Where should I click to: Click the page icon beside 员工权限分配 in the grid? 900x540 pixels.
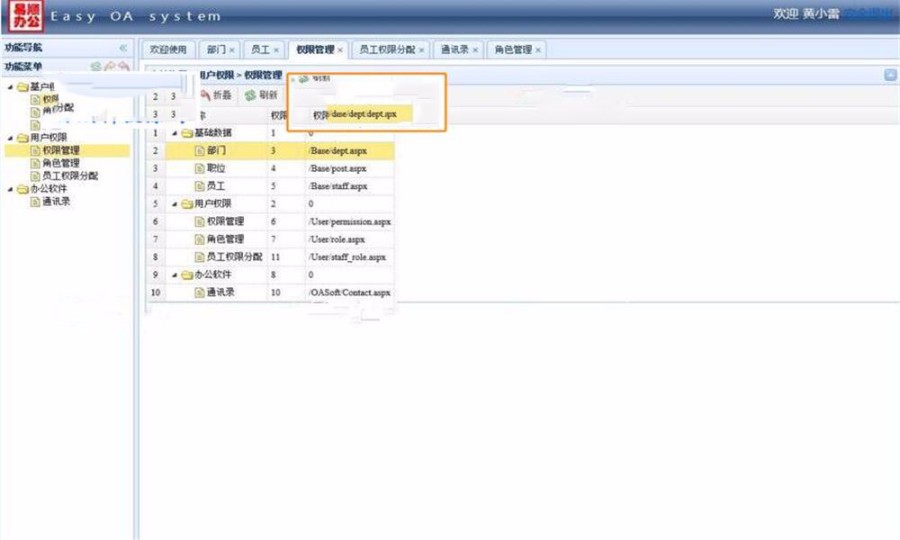pyautogui.click(x=200, y=257)
